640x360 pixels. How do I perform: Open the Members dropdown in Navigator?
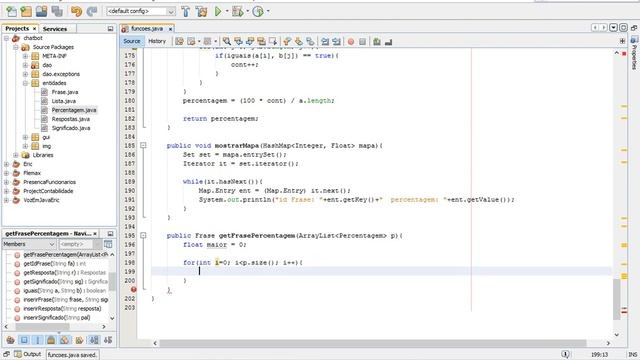coord(29,244)
